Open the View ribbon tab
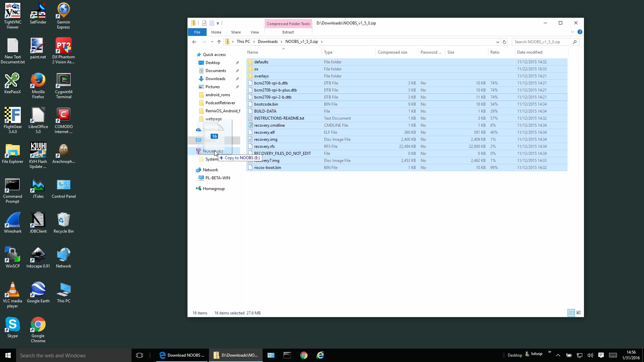 point(255,32)
